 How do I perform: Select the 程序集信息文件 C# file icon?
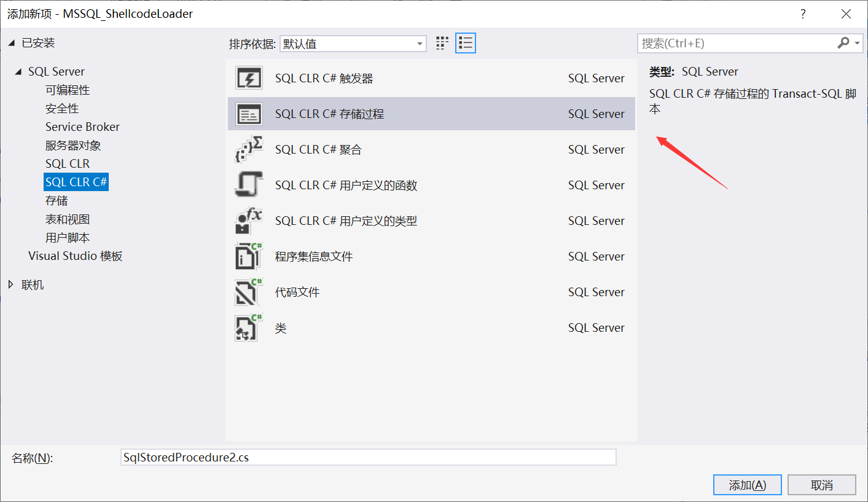coord(249,256)
